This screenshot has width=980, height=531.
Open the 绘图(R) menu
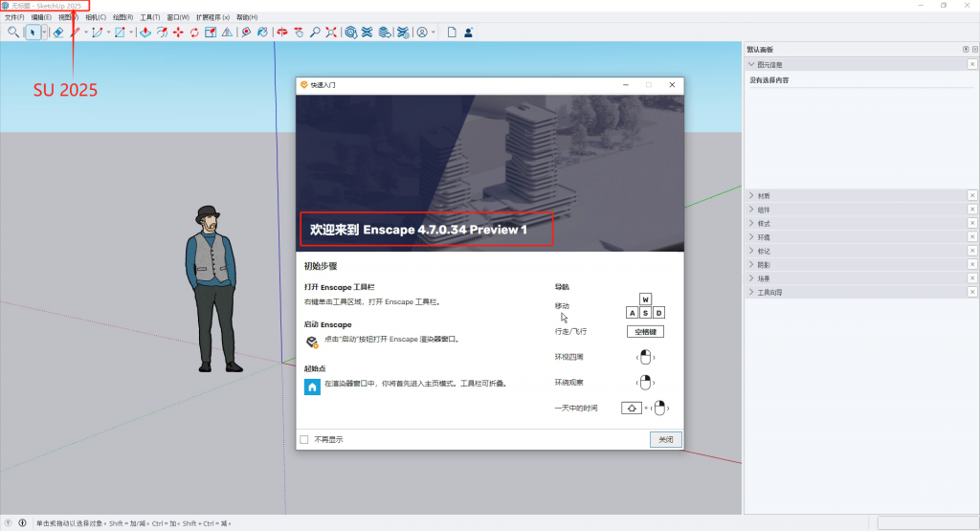122,17
